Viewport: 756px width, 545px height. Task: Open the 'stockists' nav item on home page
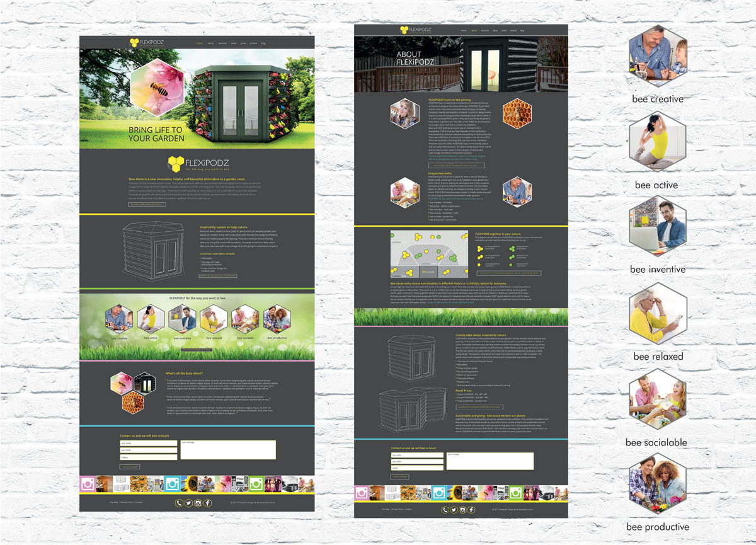[222, 43]
